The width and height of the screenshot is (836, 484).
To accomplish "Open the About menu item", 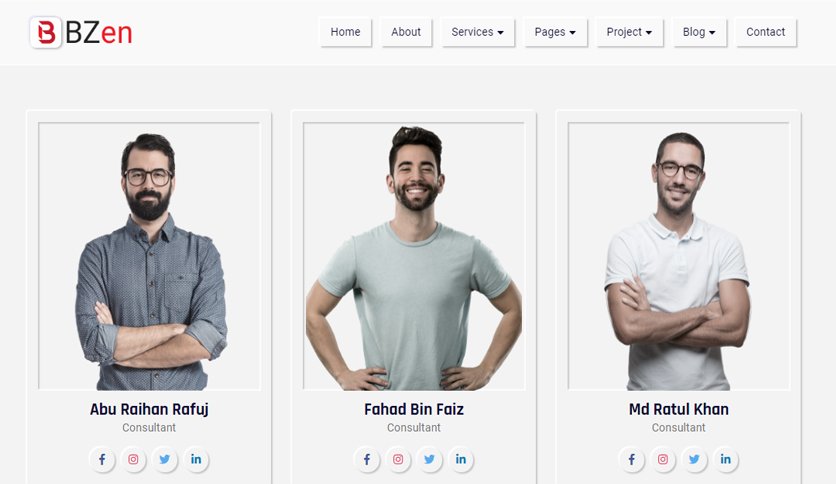I will coord(406,32).
